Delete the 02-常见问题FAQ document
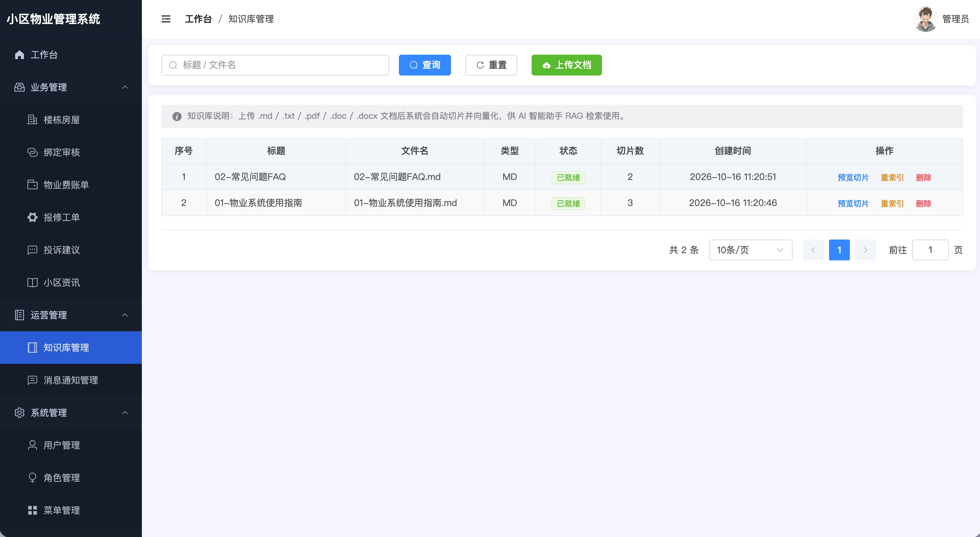Screen dimensions: 980x537 923,177
